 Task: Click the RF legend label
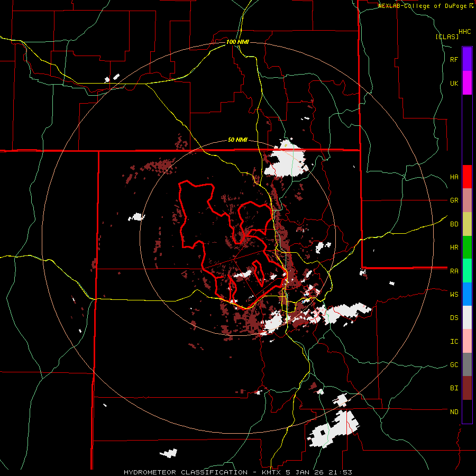[x=454, y=59]
